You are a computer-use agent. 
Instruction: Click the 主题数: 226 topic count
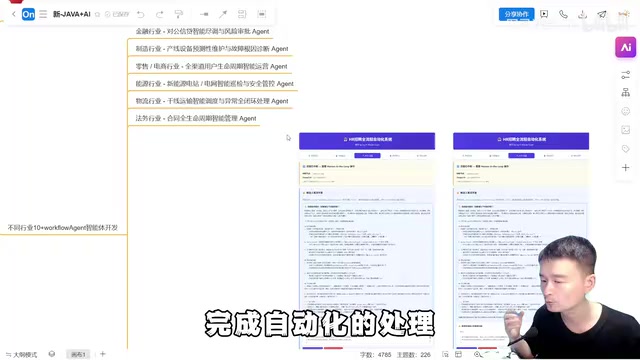click(413, 355)
